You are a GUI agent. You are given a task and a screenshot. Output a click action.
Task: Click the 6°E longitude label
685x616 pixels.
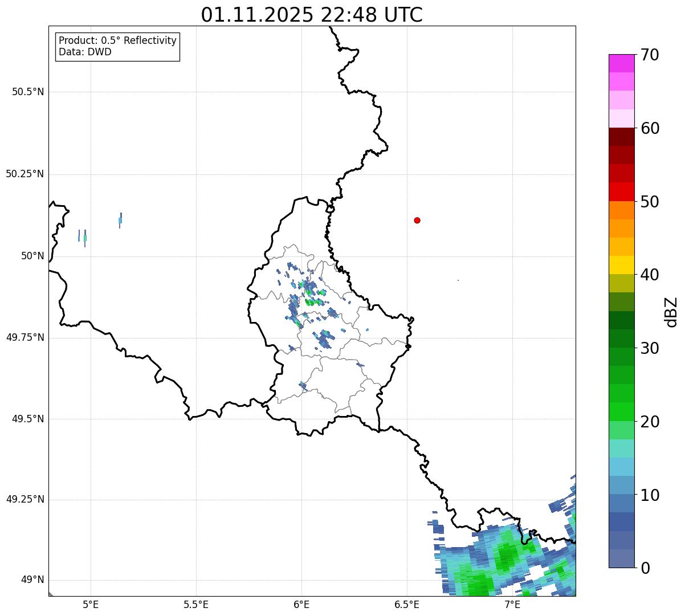pyautogui.click(x=301, y=605)
